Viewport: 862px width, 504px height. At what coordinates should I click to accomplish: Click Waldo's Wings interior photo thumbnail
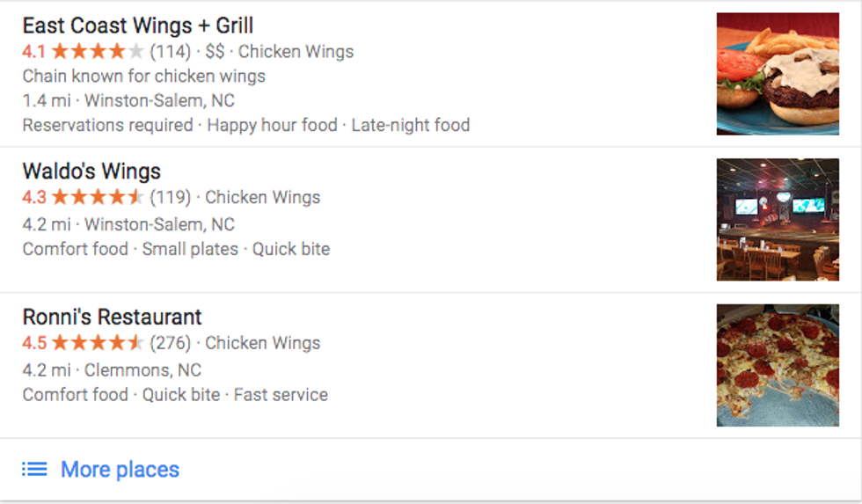(778, 220)
